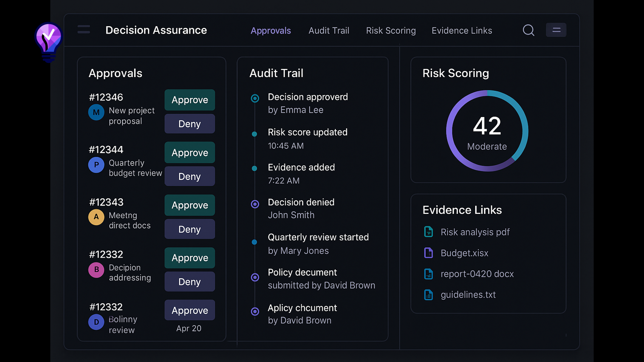Open the top-right options menu button
The height and width of the screenshot is (362, 644).
(556, 30)
